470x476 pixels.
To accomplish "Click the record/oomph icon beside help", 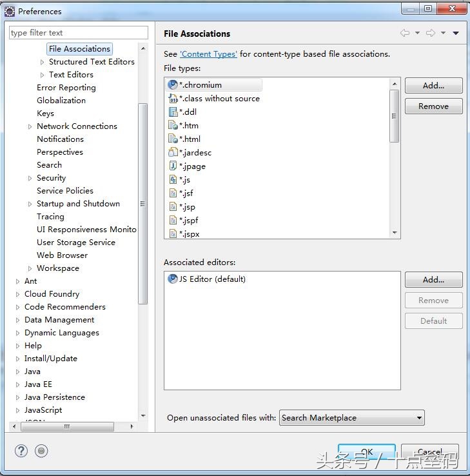I will [42, 451].
